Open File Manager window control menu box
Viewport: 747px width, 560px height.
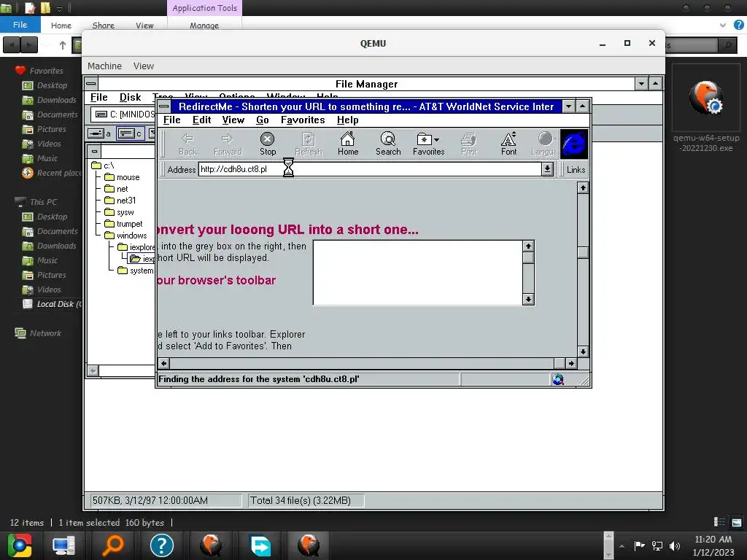[91, 84]
